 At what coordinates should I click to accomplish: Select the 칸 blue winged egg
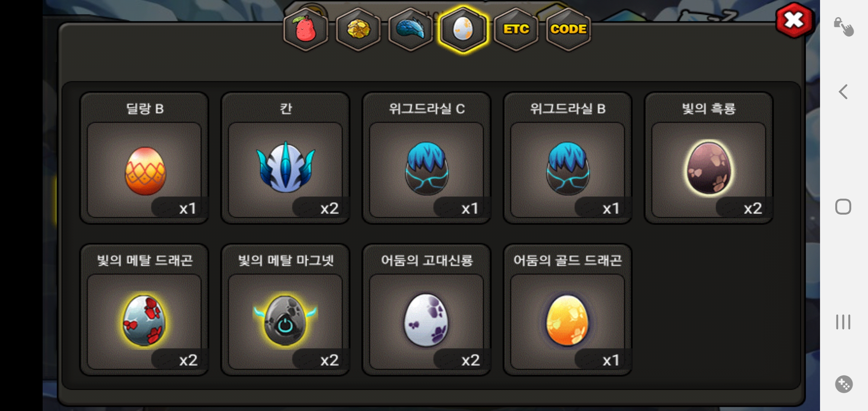coord(286,158)
